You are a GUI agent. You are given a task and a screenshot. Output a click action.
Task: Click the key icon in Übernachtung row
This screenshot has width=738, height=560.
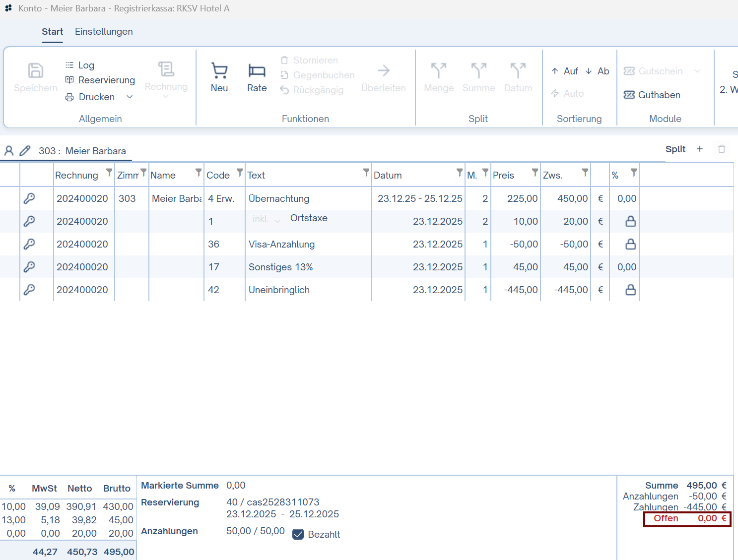pyautogui.click(x=29, y=198)
